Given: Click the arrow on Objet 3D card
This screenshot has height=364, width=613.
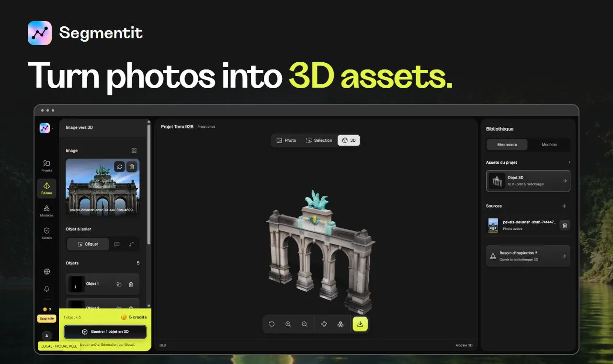Looking at the screenshot, I should tap(565, 181).
